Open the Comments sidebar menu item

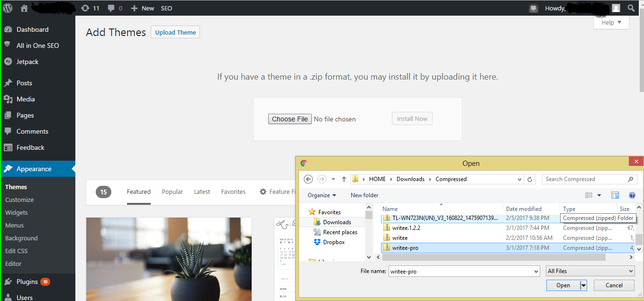[x=37, y=131]
